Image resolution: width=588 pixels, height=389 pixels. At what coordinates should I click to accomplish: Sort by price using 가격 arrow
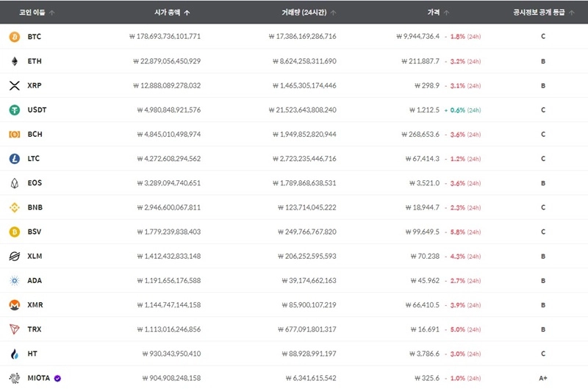446,13
